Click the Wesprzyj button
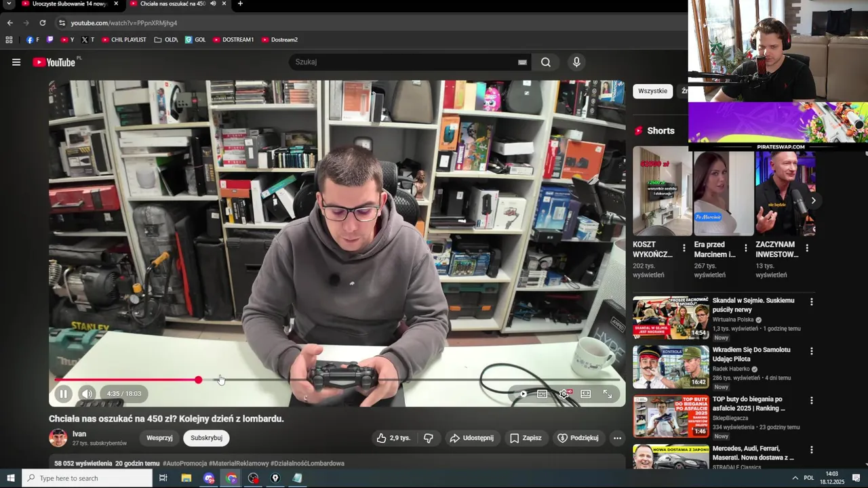 (x=159, y=438)
